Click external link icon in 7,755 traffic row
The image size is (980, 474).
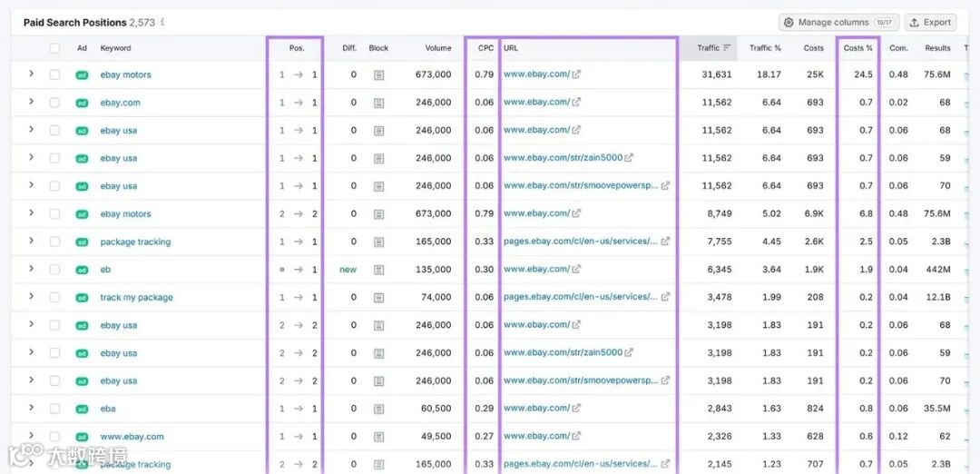pos(666,241)
